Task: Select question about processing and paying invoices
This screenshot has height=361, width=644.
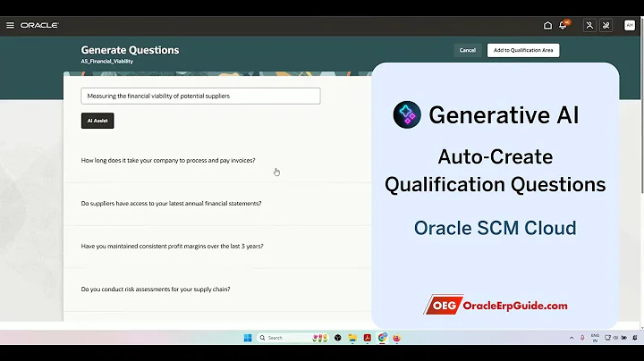Action: 168,161
